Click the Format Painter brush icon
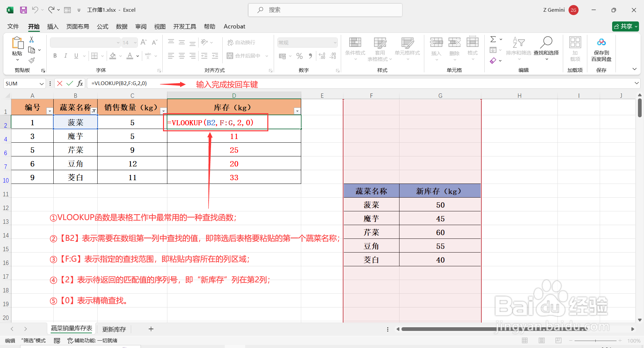Image resolution: width=644 pixels, height=348 pixels. coord(32,60)
